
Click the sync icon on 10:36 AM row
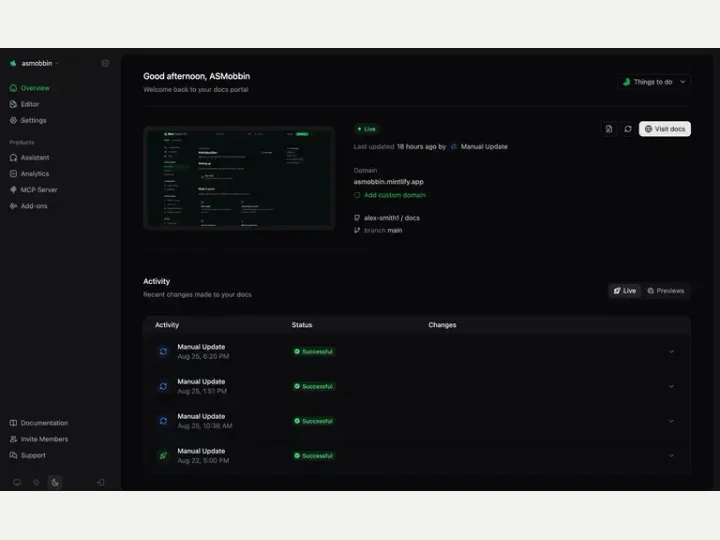(x=163, y=421)
